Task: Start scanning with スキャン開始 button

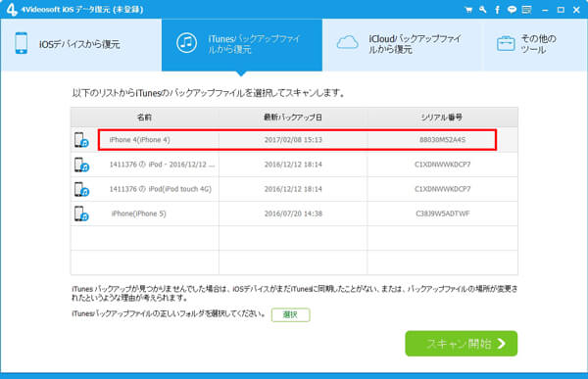Action: pos(462,344)
